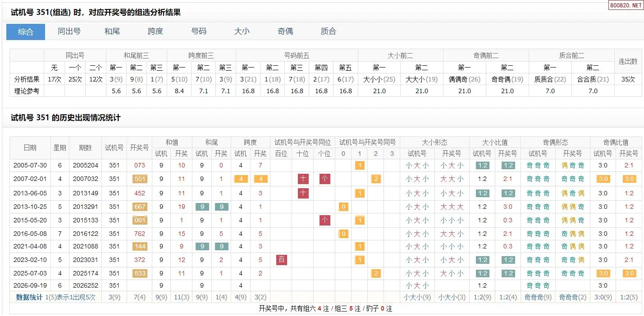This screenshot has width=644, height=316.
Task: Click the 期数 cell 2021088
Action: click(x=85, y=246)
